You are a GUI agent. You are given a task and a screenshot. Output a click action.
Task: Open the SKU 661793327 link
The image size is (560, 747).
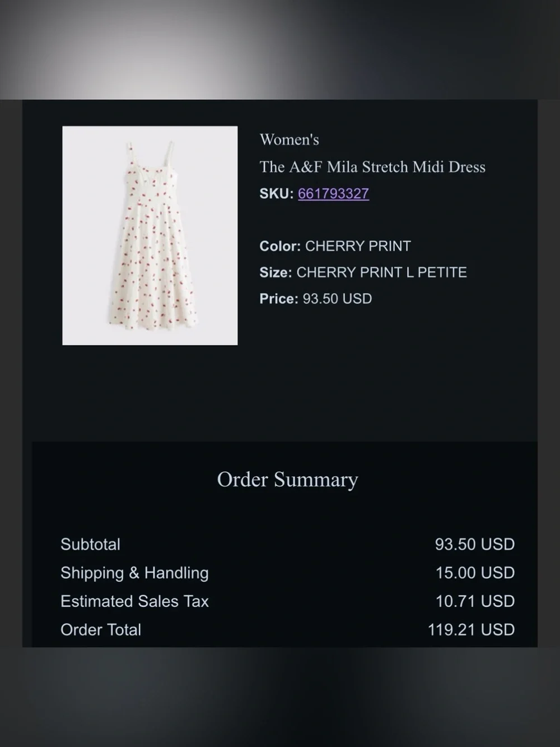pos(333,193)
